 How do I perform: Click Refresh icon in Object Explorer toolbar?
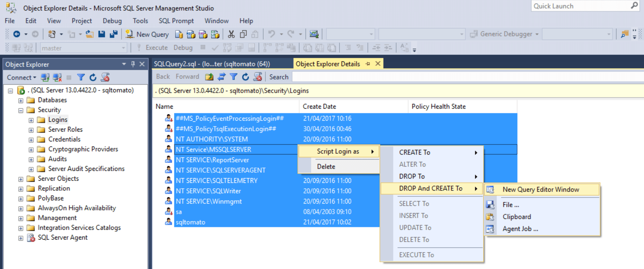[93, 77]
